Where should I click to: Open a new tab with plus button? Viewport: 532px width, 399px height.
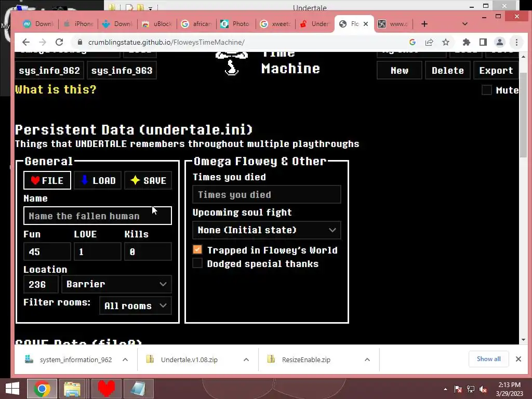coord(424,24)
